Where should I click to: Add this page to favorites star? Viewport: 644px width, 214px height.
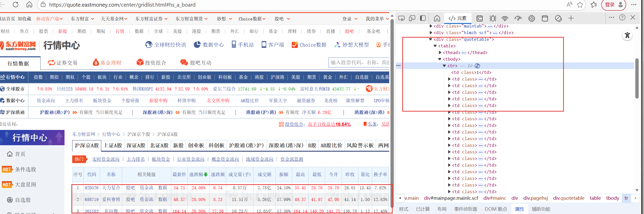(580, 5)
